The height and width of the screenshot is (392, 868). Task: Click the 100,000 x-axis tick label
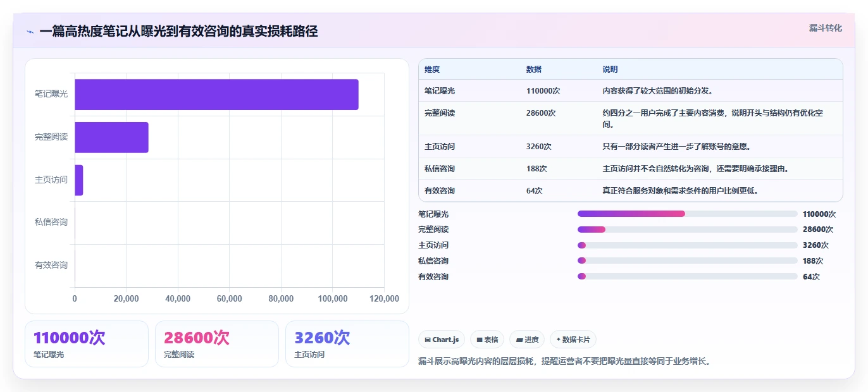click(333, 299)
